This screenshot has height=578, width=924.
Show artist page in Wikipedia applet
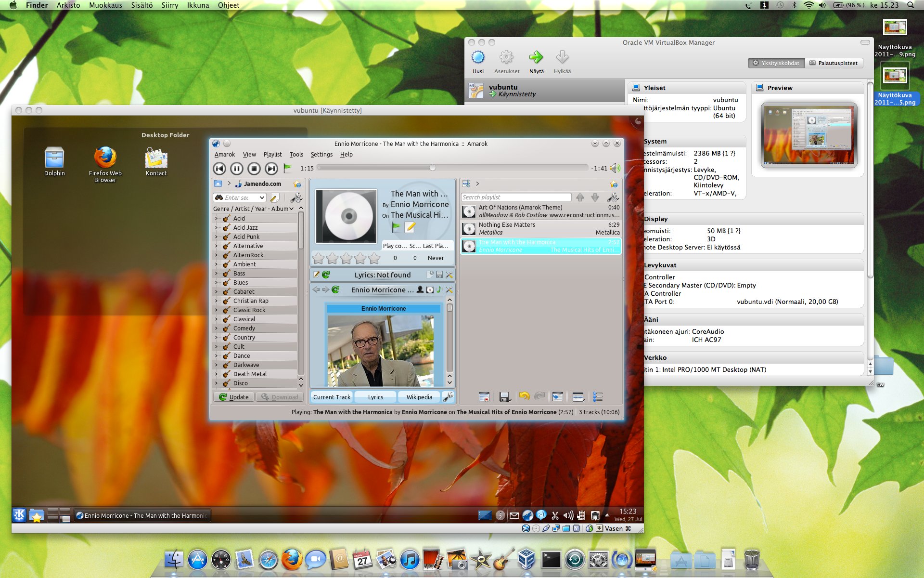click(x=420, y=289)
